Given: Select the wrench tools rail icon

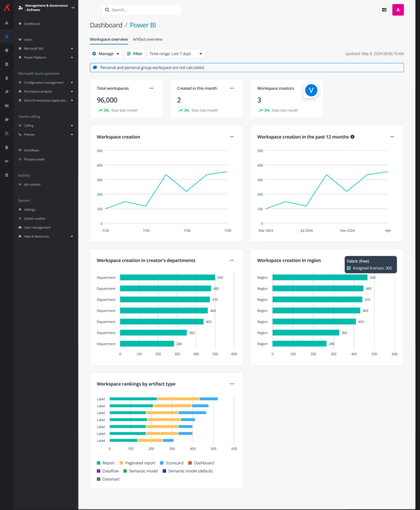Looking at the screenshot, I should 7,36.
